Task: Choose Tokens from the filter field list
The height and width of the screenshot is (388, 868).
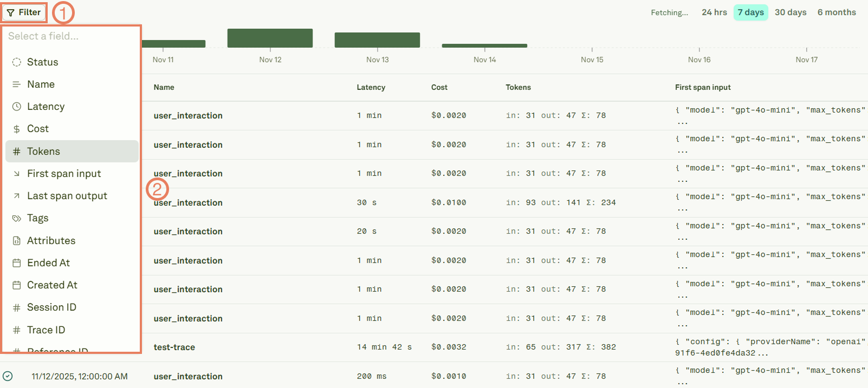Action: 72,152
